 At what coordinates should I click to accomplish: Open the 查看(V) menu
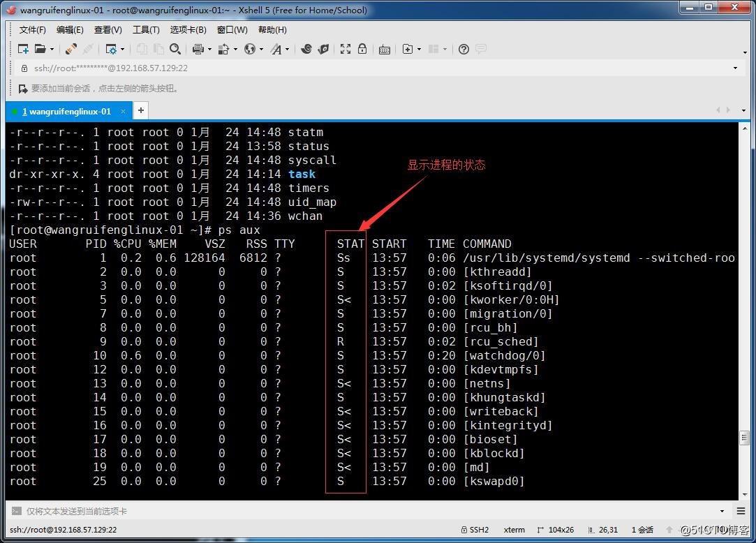(x=108, y=30)
